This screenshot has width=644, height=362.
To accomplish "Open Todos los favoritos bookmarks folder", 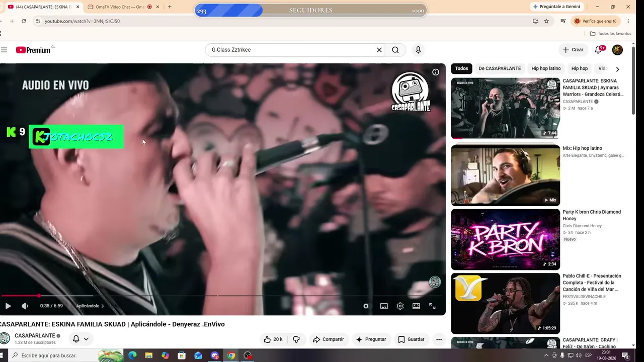I will tap(610, 34).
